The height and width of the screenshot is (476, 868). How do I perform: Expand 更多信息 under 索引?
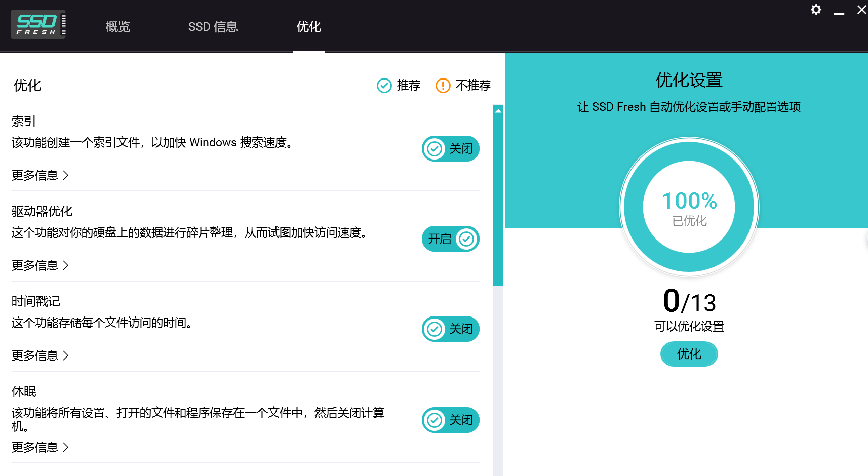tap(40, 175)
